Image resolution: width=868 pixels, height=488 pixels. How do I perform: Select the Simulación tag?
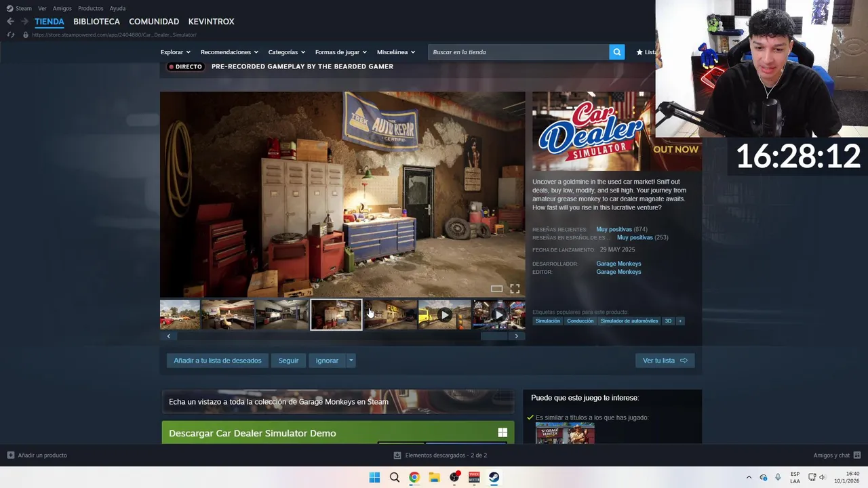548,321
